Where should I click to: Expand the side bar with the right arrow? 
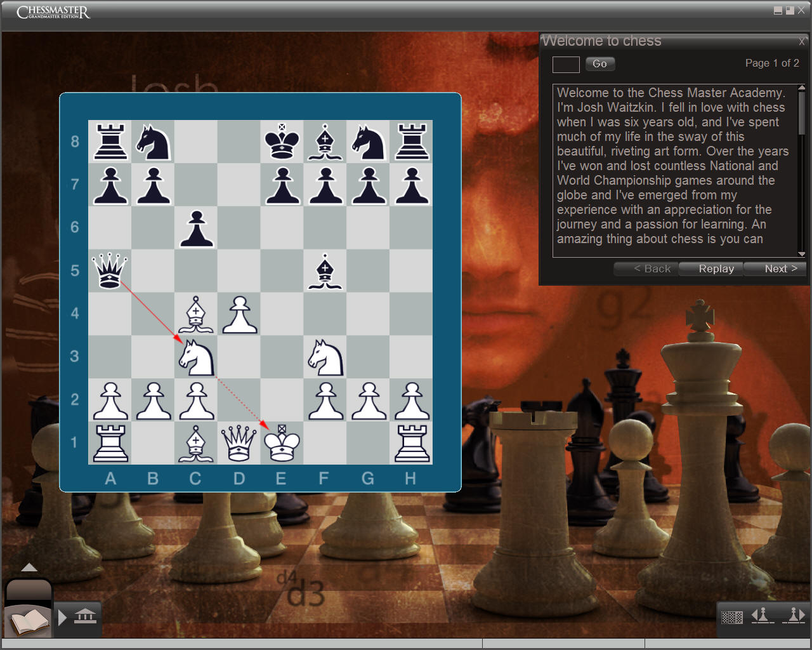click(x=62, y=617)
